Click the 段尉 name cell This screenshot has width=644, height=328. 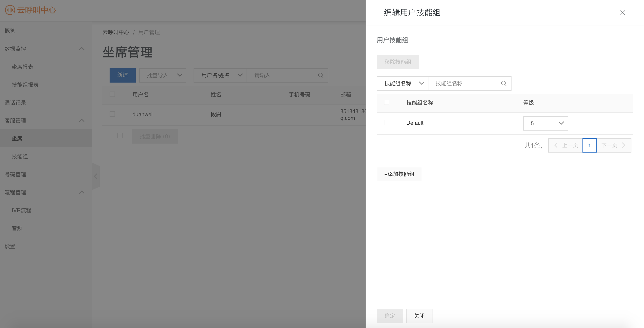[216, 114]
